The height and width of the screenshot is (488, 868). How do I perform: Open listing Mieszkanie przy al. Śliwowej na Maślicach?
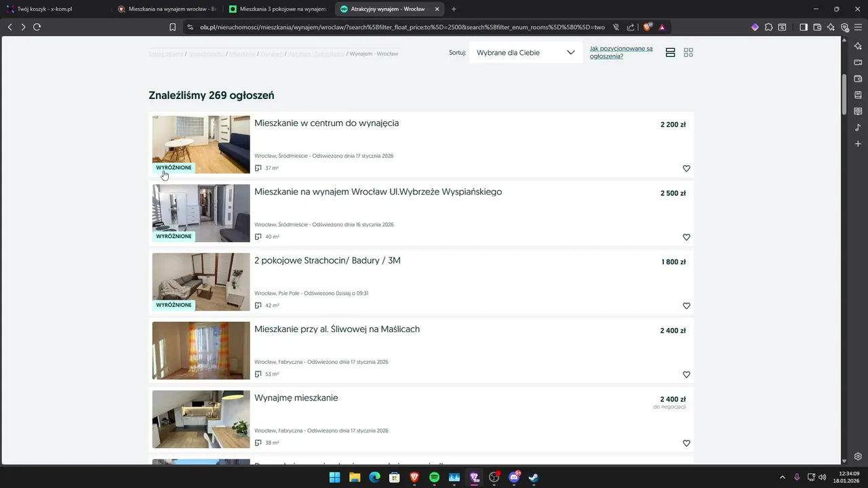[337, 329]
